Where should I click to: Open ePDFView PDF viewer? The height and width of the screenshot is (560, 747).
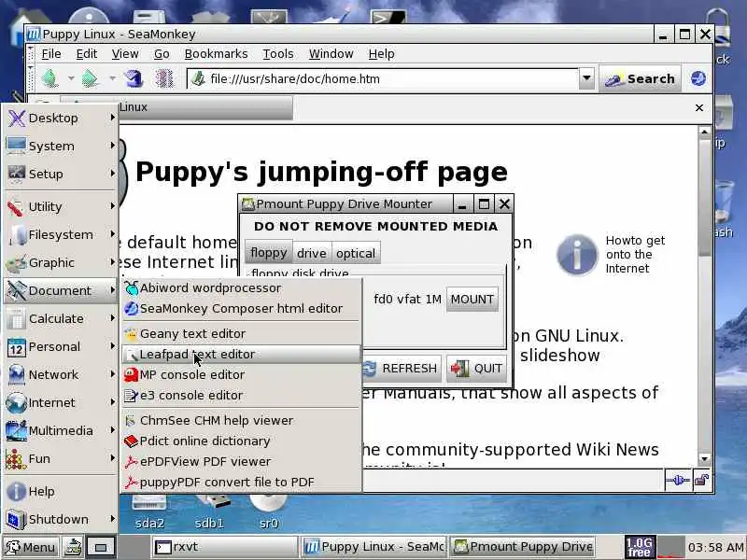[242, 461]
